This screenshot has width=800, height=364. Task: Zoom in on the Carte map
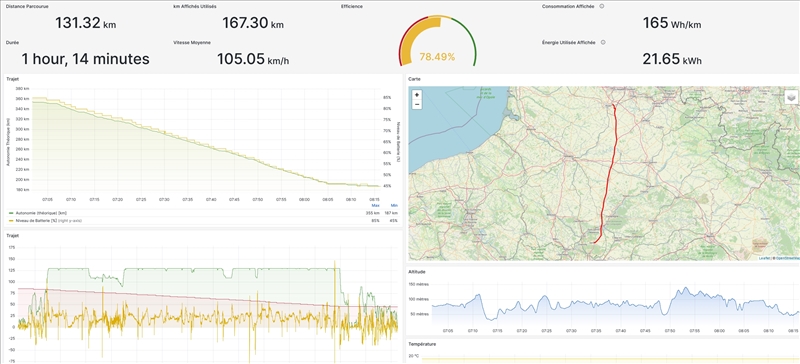point(417,95)
